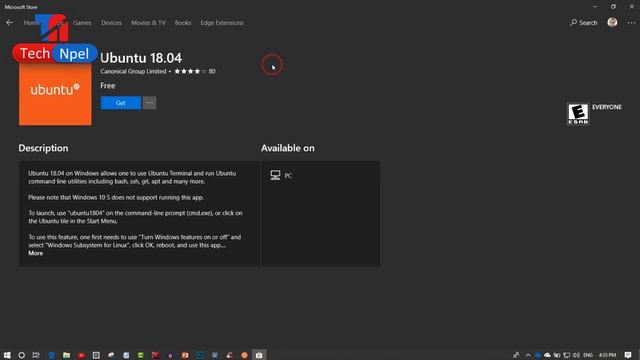
Task: Click the taskbar clock
Action: (607, 355)
